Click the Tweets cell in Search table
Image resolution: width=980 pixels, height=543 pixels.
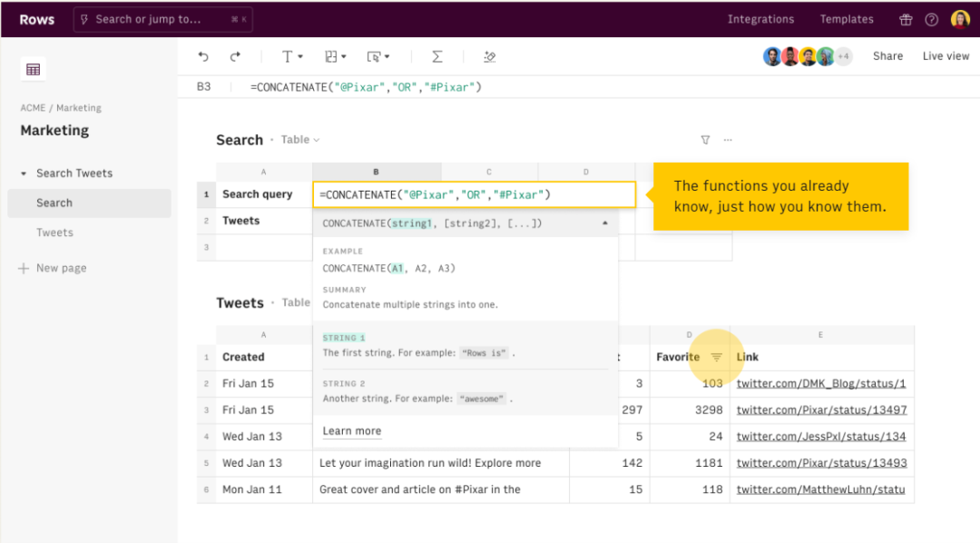(264, 221)
